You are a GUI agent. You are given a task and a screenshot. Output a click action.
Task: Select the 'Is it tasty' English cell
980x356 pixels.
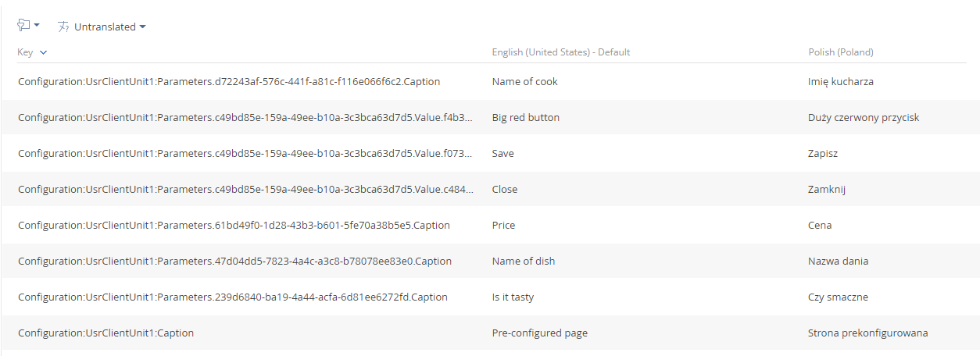513,297
